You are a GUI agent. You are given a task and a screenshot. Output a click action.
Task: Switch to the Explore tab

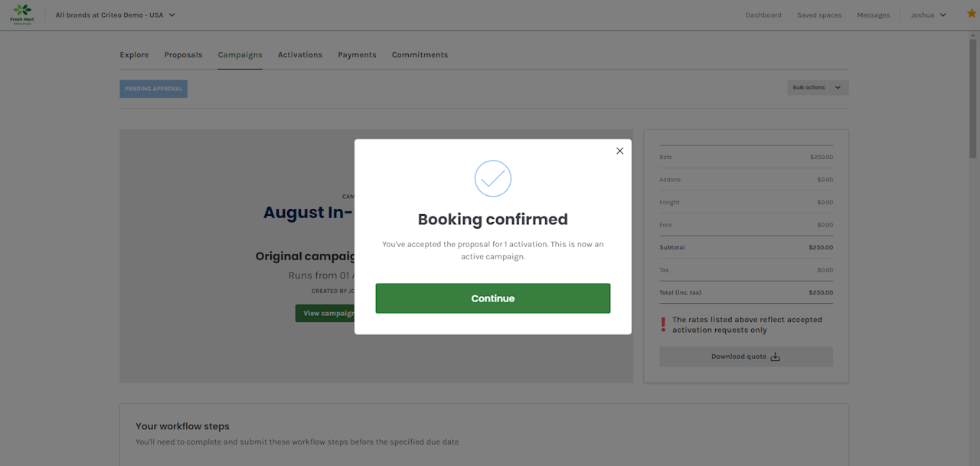coord(134,55)
